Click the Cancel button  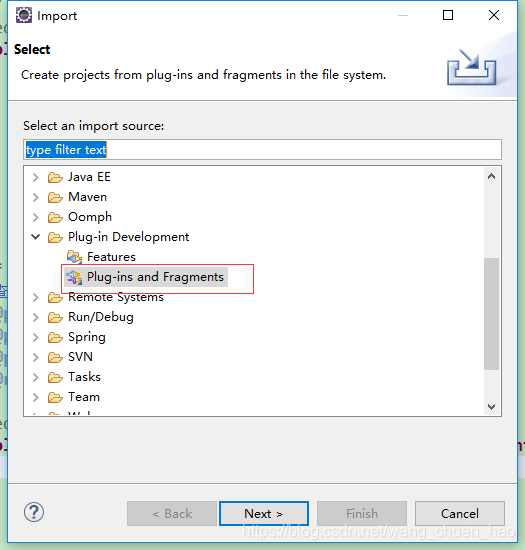(x=460, y=514)
